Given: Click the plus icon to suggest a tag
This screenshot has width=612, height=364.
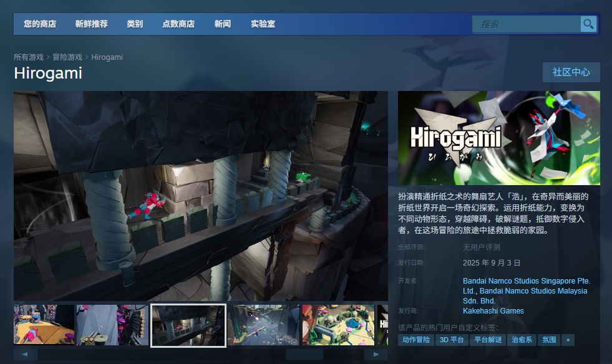Looking at the screenshot, I should click(566, 340).
